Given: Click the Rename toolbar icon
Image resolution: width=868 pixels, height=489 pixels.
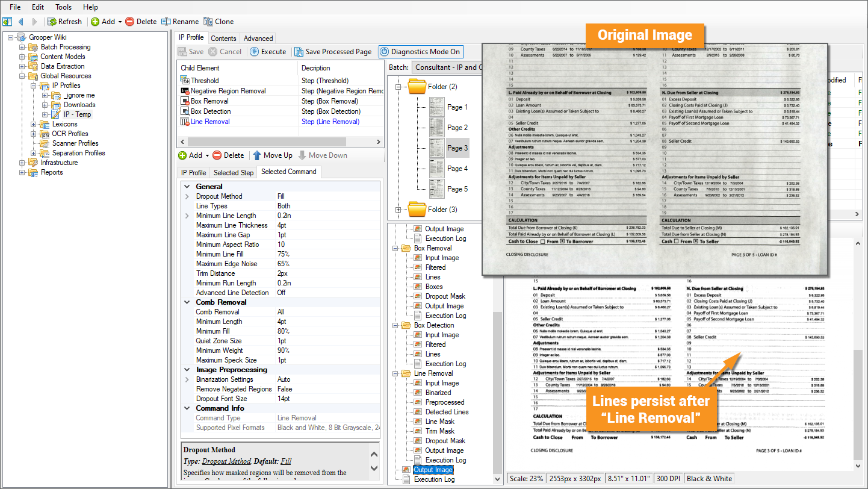Looking at the screenshot, I should pos(166,22).
